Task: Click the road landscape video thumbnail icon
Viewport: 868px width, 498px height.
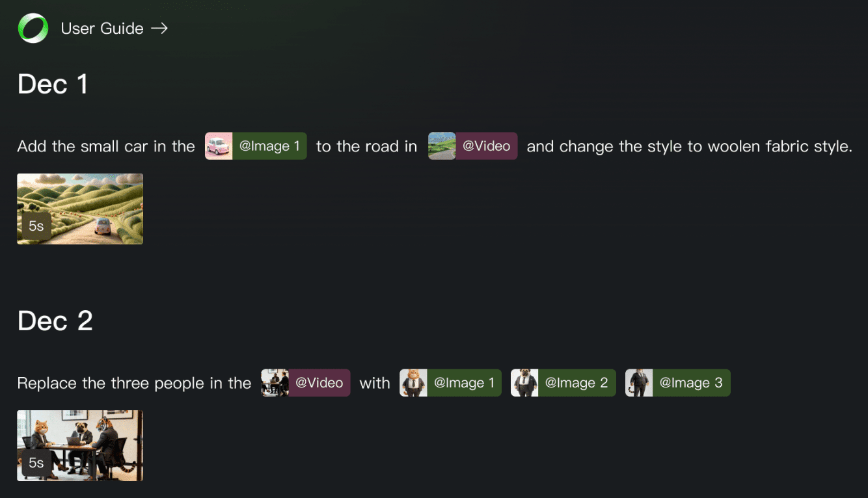Action: 442,146
